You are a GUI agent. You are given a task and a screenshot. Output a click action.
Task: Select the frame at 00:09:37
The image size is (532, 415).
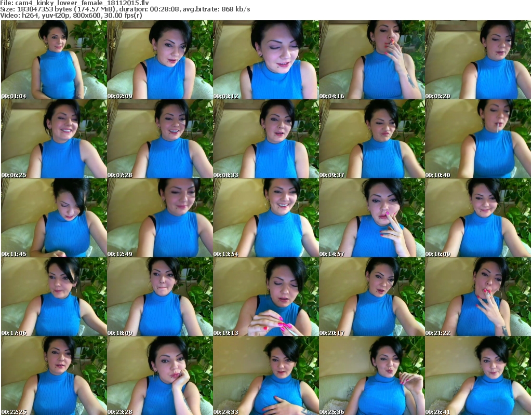pos(372,139)
